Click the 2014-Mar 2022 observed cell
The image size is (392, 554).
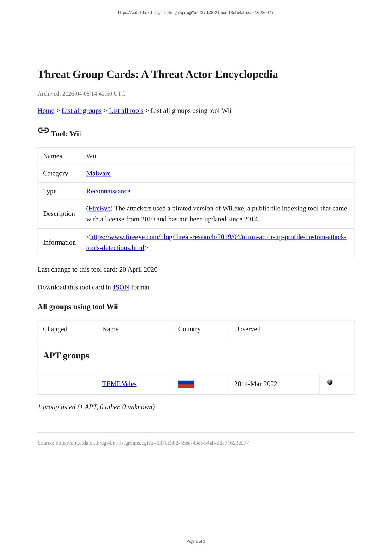(256, 384)
